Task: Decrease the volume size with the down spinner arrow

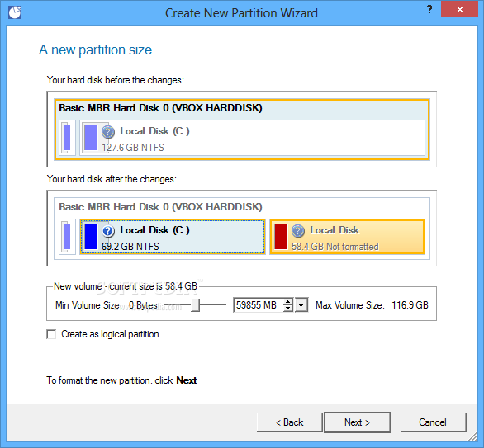Action: [288, 309]
